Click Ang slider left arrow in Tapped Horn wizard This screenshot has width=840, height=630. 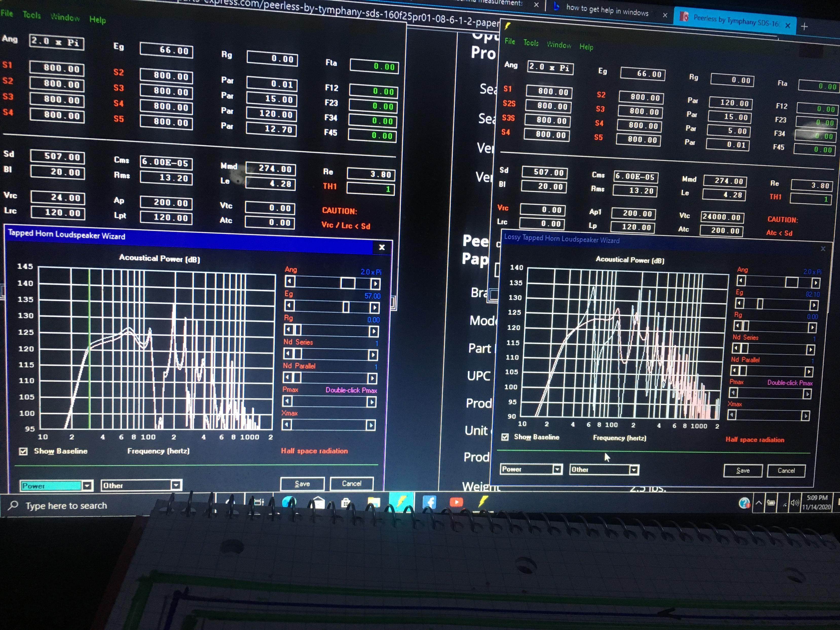(x=290, y=281)
